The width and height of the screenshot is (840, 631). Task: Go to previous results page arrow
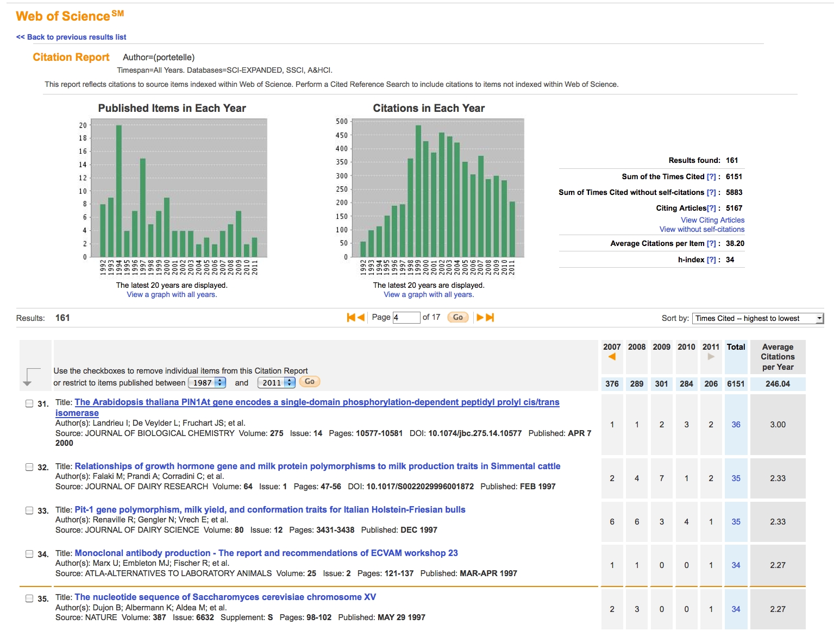[361, 318]
